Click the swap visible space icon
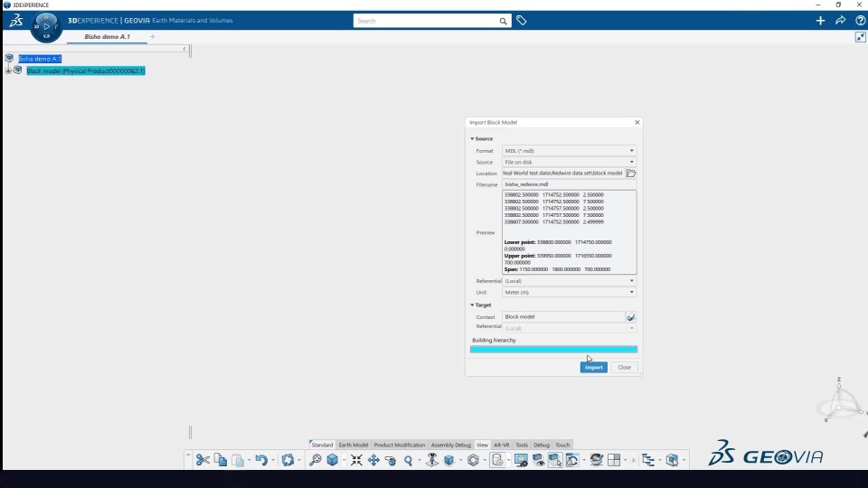 (572, 460)
